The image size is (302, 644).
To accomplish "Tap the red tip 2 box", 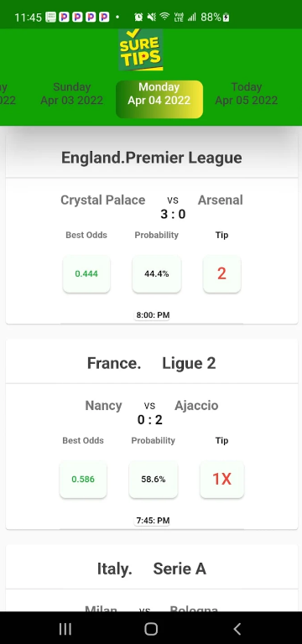I will [x=221, y=274].
